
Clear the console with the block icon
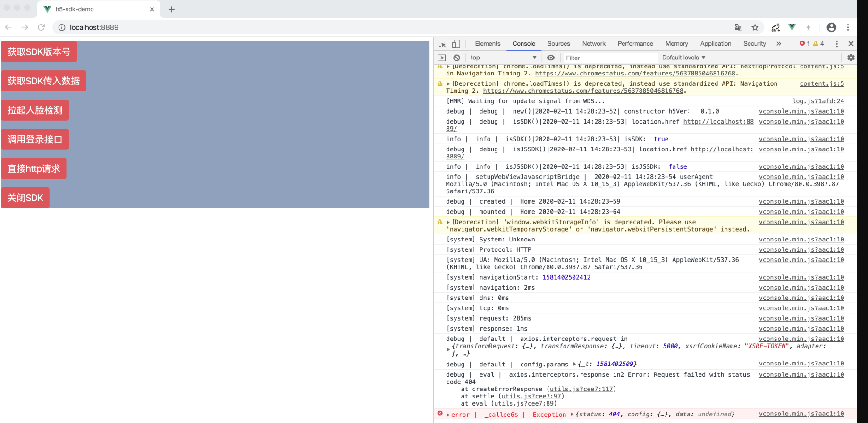456,58
